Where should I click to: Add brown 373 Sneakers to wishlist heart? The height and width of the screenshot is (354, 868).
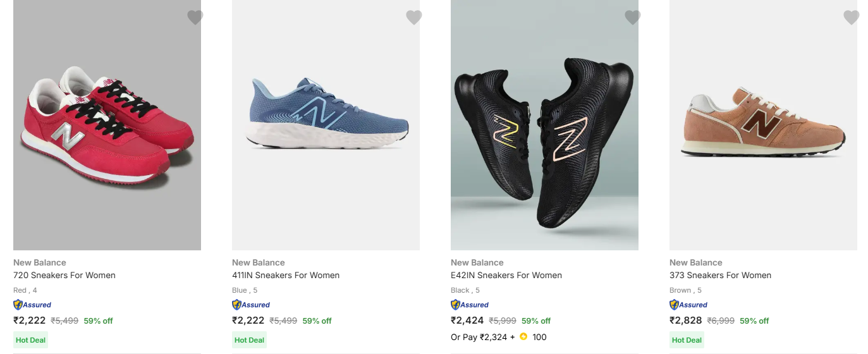(x=852, y=18)
